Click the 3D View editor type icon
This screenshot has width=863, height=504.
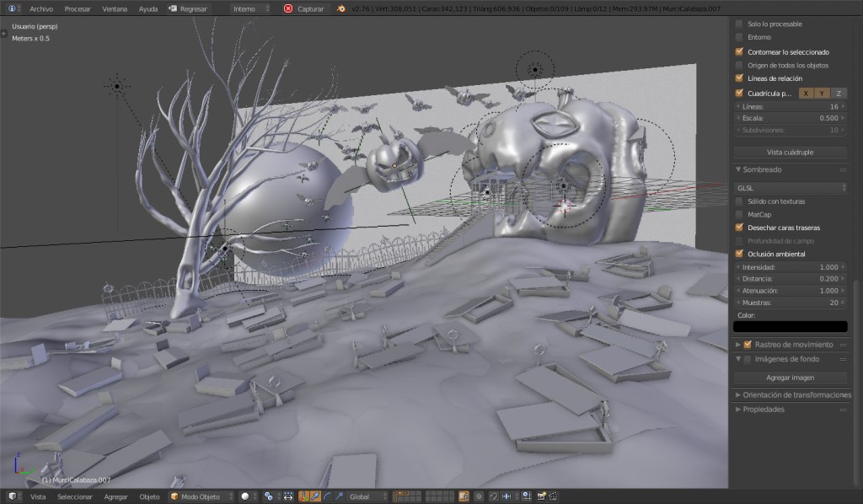[x=11, y=496]
